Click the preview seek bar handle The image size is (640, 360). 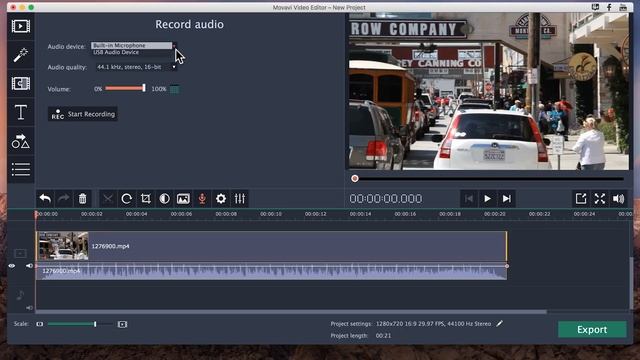355,178
